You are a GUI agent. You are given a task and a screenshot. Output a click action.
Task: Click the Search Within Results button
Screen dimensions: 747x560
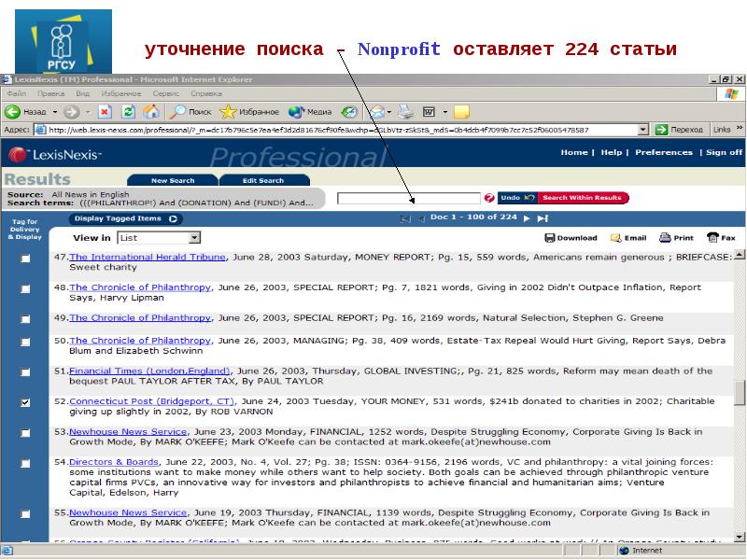[582, 198]
